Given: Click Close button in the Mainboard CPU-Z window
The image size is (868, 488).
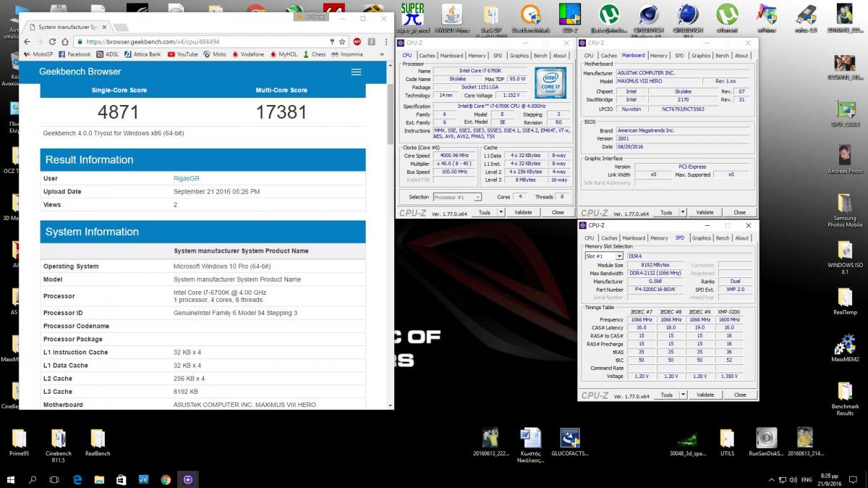Looking at the screenshot, I should 739,212.
